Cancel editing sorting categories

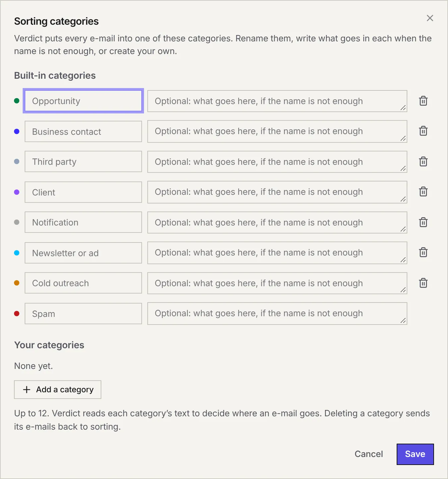[x=369, y=454]
